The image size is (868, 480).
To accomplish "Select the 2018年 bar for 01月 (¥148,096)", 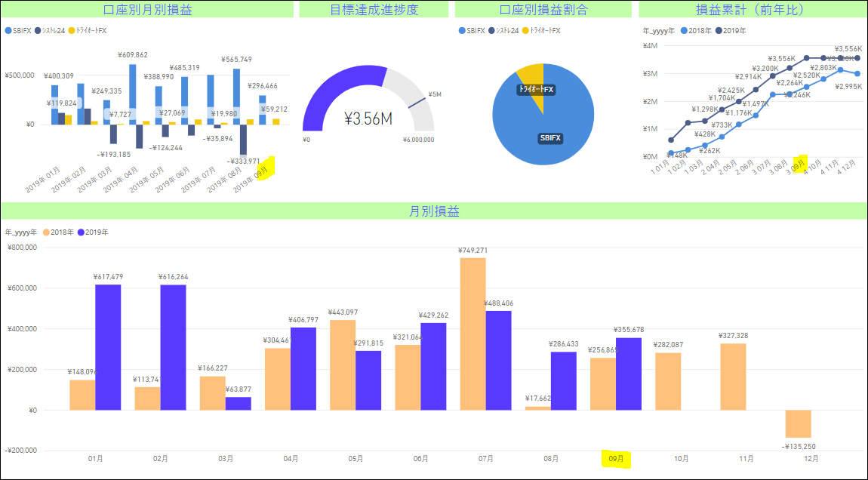I will point(82,395).
